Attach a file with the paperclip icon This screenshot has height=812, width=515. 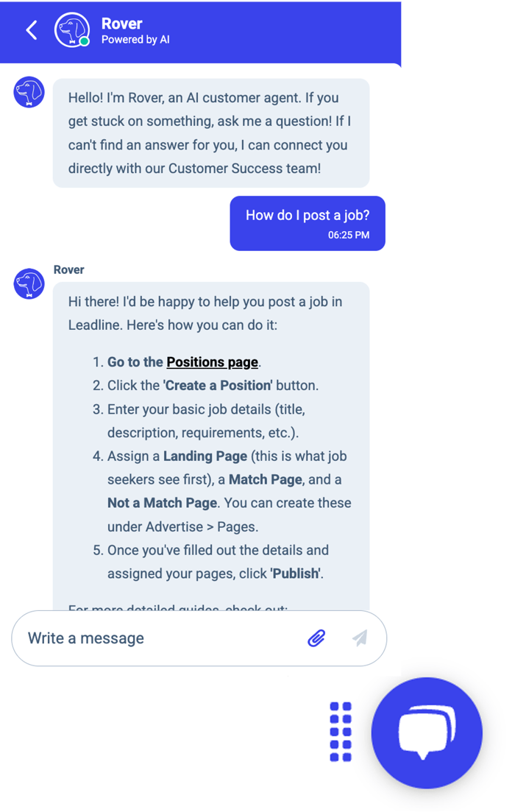[x=316, y=638]
